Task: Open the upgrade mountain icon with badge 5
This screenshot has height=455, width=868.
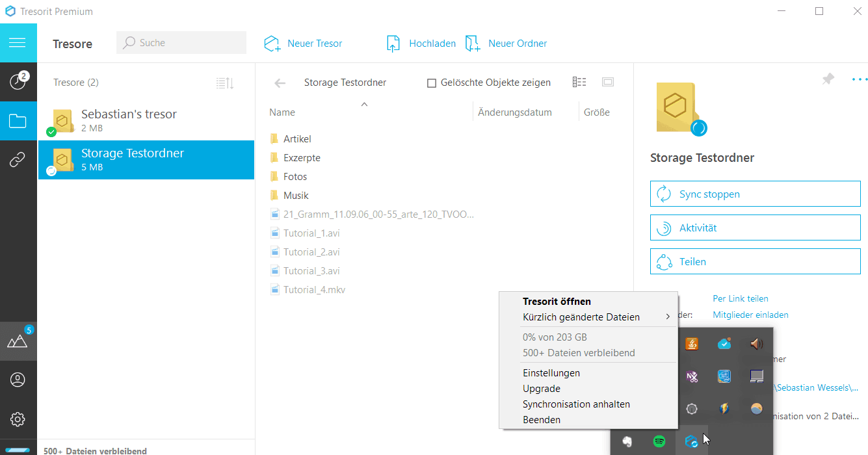Action: point(18,341)
